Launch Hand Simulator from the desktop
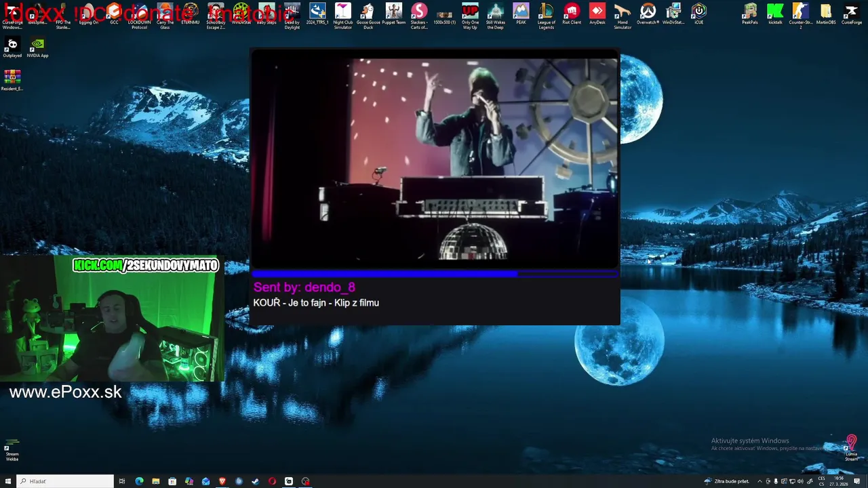 click(x=623, y=16)
